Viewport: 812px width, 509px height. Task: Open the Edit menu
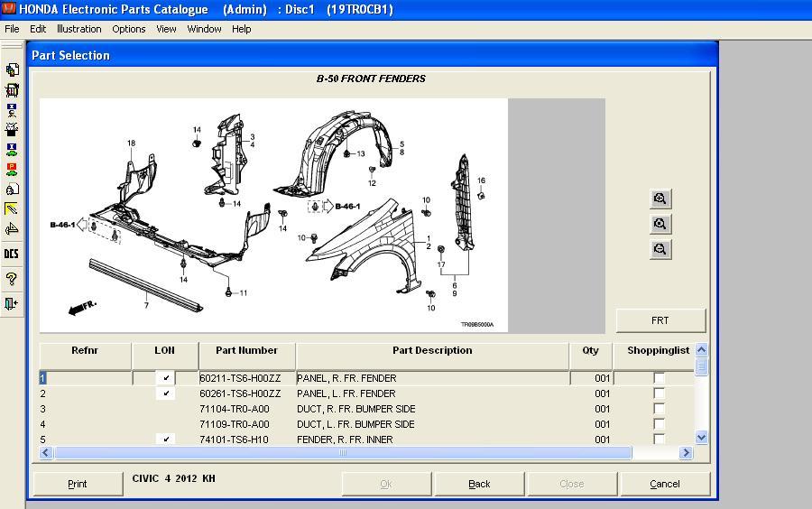(38, 29)
